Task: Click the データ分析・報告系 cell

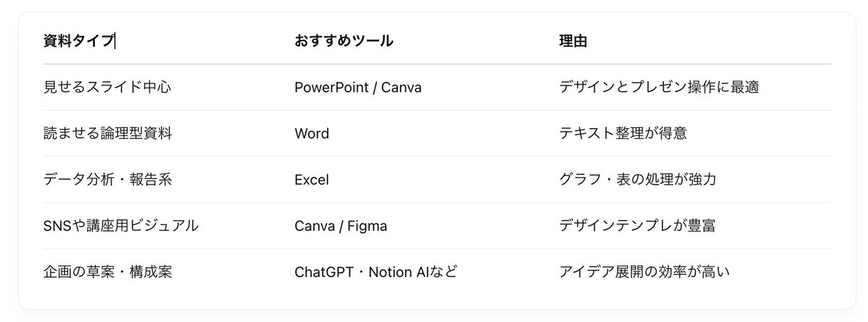Action: click(x=107, y=179)
